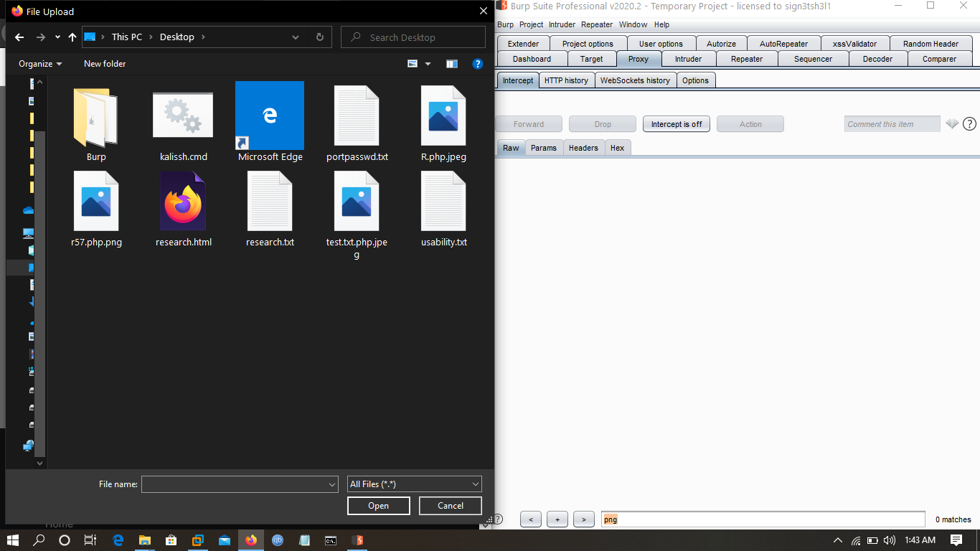Click the plus search options button
This screenshot has width=980, height=551.
click(x=557, y=519)
